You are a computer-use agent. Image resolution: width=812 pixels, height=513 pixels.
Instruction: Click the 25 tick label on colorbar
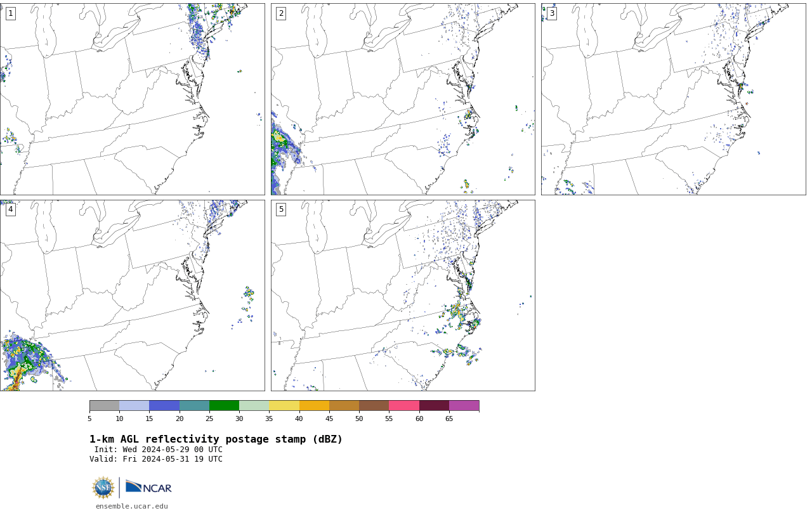click(209, 419)
